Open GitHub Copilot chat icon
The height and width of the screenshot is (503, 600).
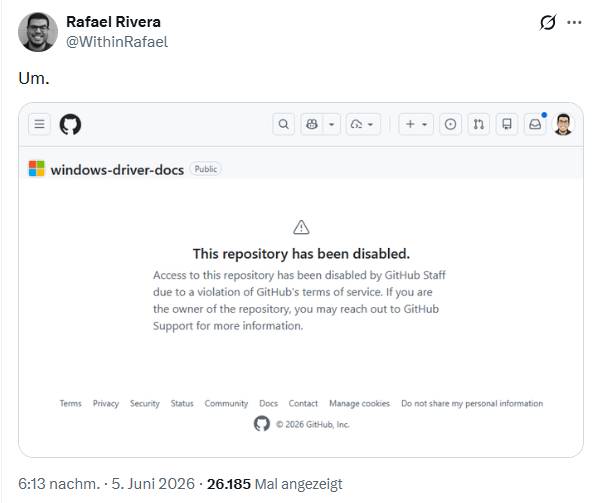(312, 124)
